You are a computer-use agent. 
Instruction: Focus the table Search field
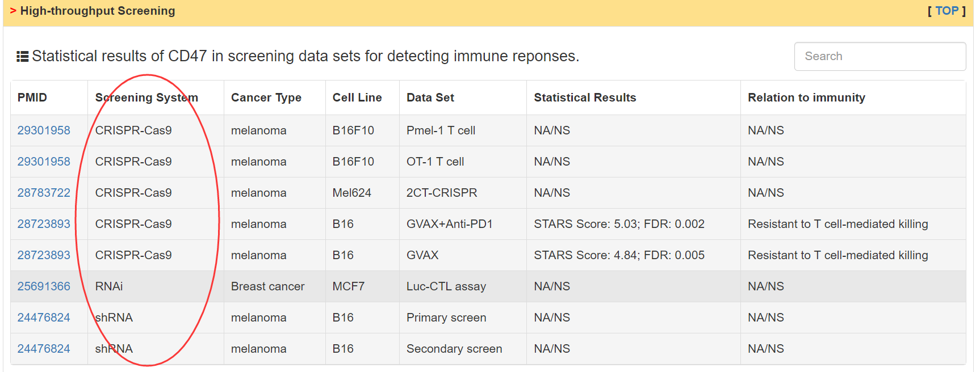pos(880,56)
